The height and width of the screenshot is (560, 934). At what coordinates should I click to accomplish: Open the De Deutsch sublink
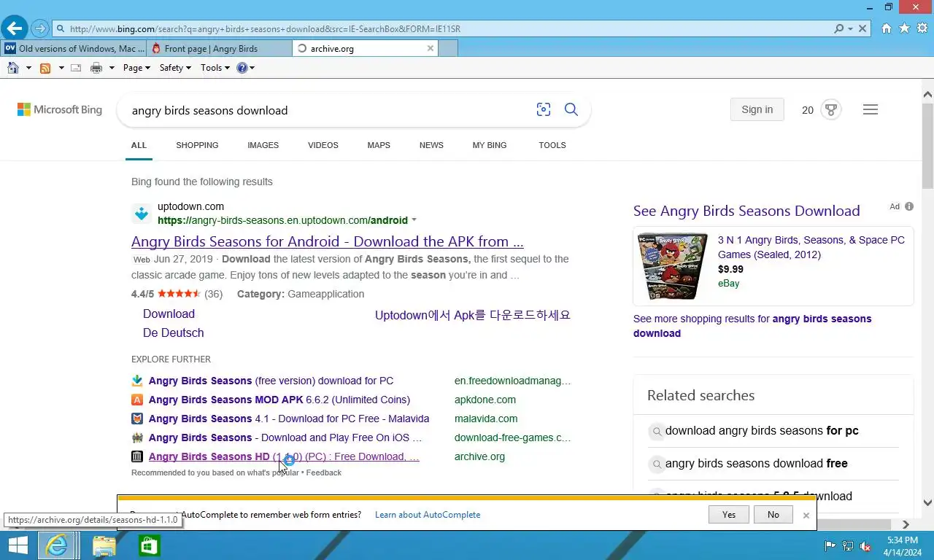173,332
